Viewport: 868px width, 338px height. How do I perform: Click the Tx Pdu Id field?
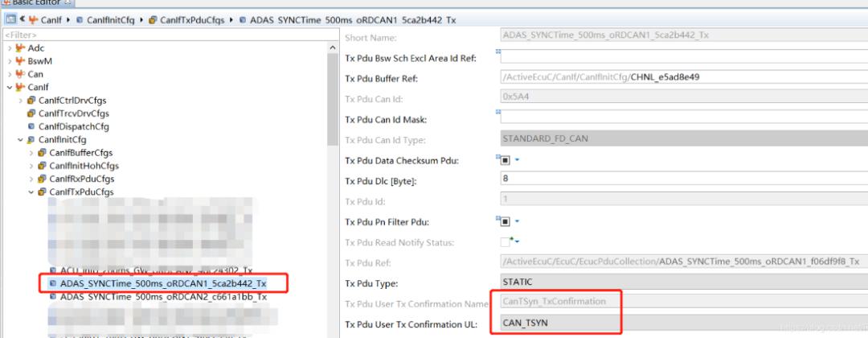click(684, 198)
